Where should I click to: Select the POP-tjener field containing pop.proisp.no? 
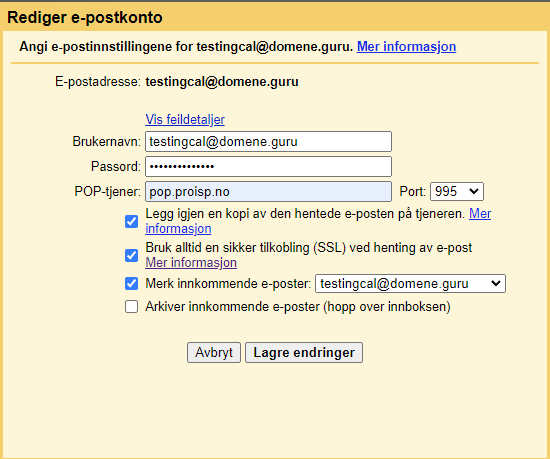268,191
